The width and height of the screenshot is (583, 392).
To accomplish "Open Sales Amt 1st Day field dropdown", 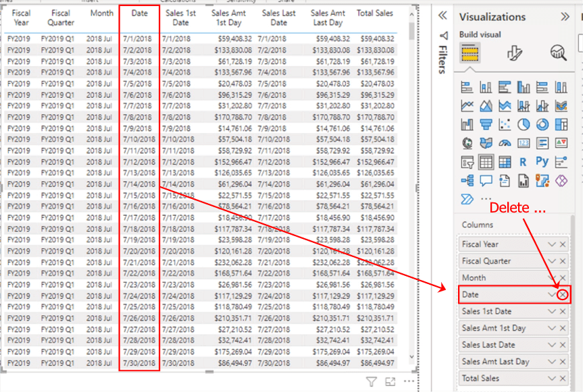I will 552,328.
